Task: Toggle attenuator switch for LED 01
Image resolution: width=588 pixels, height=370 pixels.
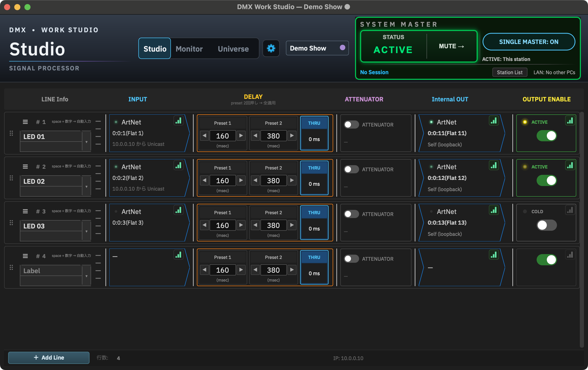Action: (x=351, y=125)
